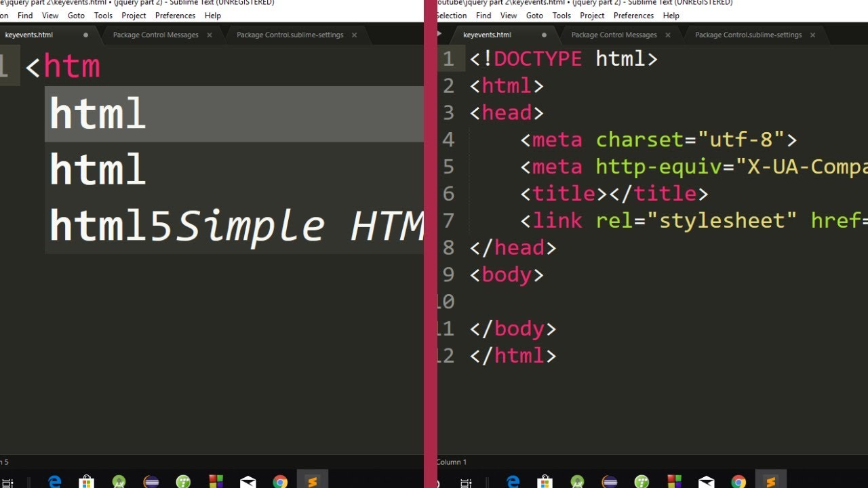This screenshot has height=488, width=868.
Task: Open the Goto menu in right window
Action: 535,15
